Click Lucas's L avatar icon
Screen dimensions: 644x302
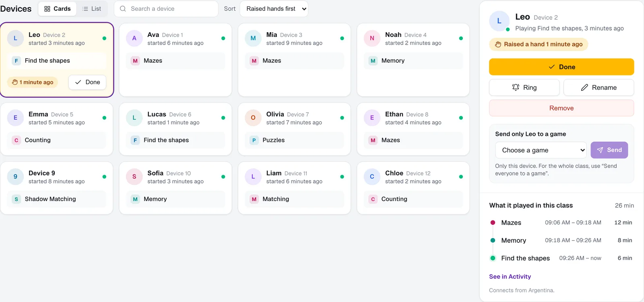(x=134, y=118)
